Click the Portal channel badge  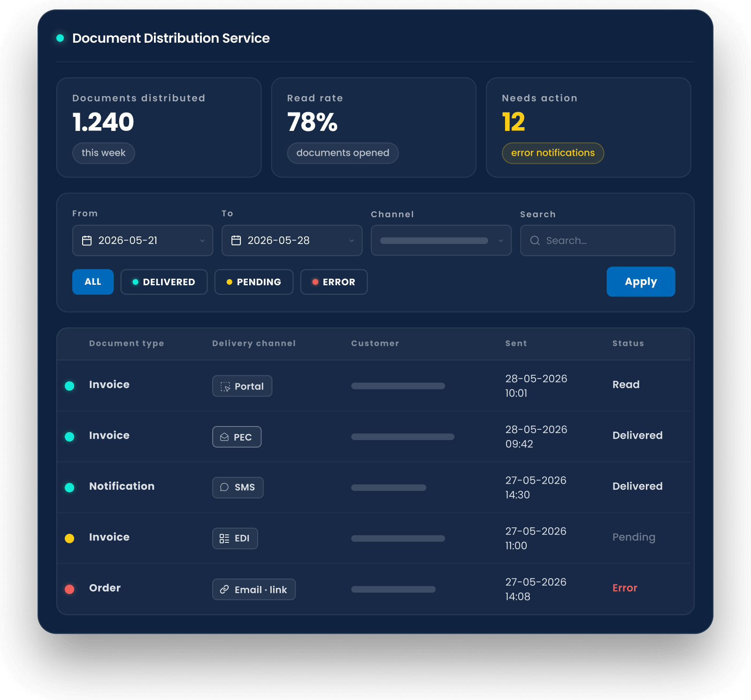click(x=242, y=386)
